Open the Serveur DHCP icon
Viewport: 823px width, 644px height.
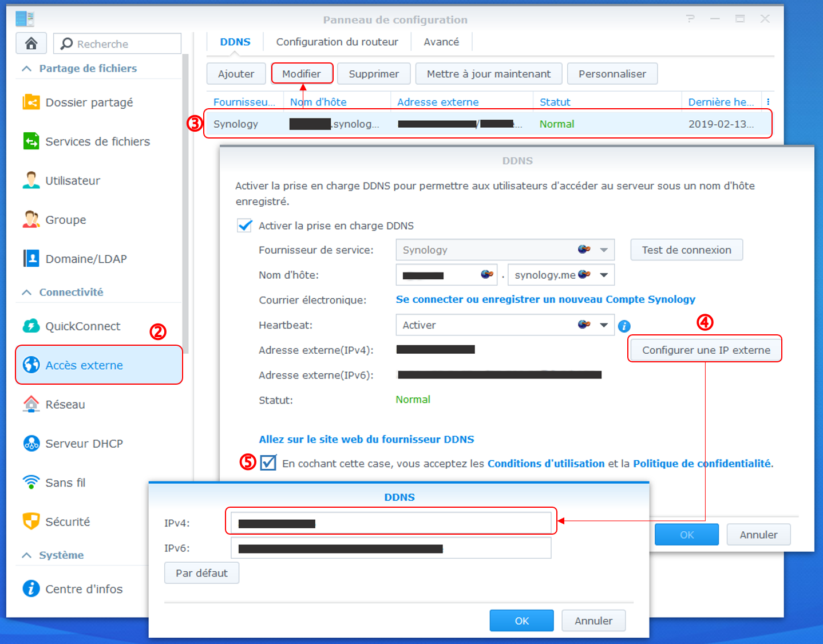[31, 444]
